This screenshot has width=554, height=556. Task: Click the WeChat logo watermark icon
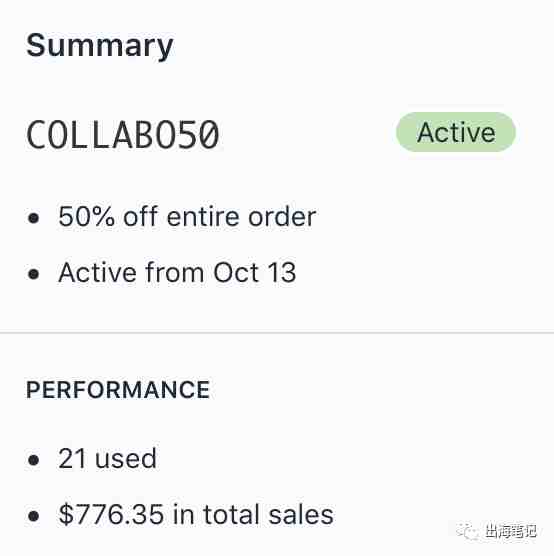[467, 532]
